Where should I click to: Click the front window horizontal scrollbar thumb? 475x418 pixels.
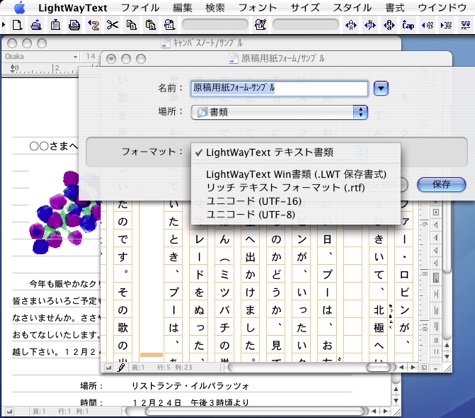click(x=379, y=367)
